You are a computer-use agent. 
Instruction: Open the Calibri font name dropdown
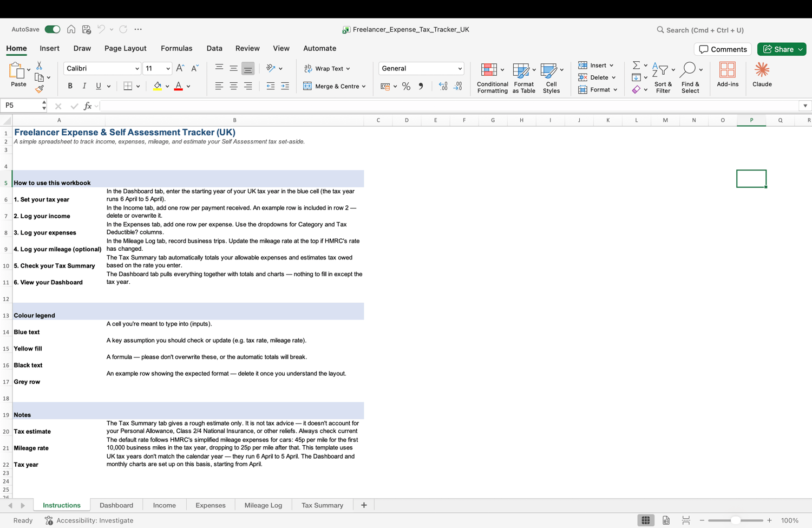[136, 69]
